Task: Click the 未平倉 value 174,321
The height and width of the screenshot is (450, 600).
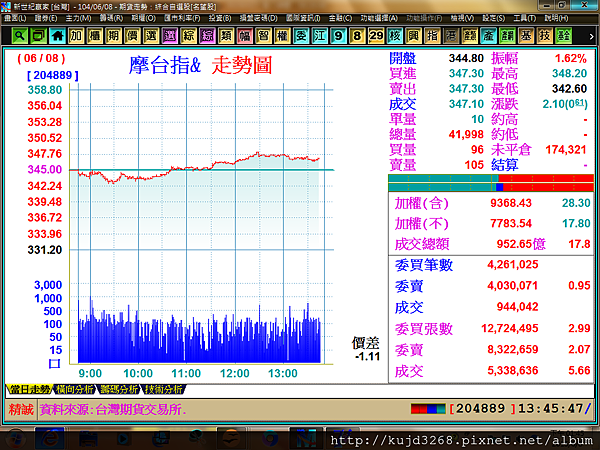Action: click(566, 150)
